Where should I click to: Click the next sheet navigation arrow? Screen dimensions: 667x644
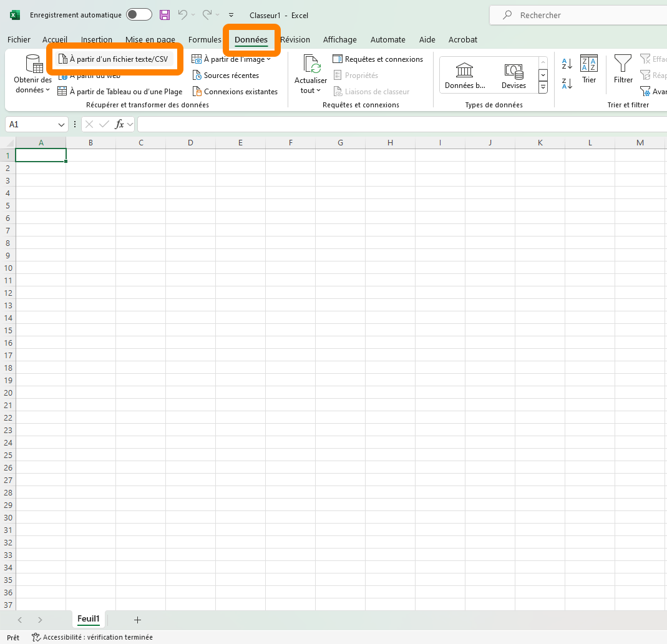(40, 620)
